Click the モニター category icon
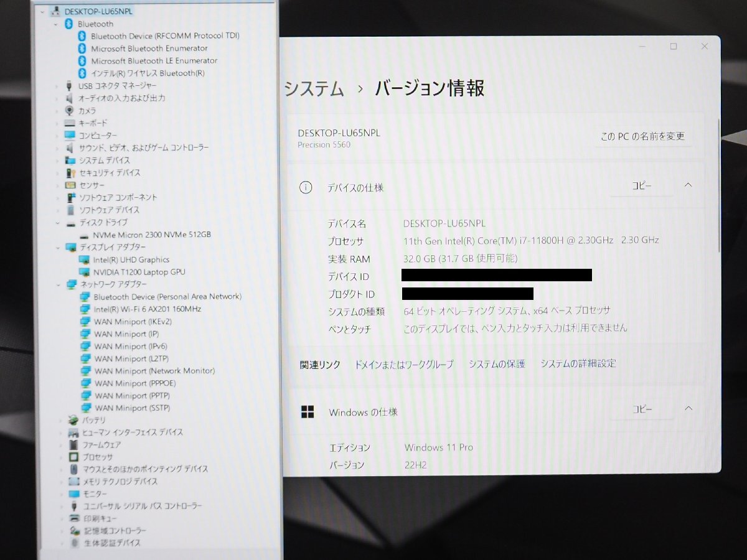 click(73, 494)
